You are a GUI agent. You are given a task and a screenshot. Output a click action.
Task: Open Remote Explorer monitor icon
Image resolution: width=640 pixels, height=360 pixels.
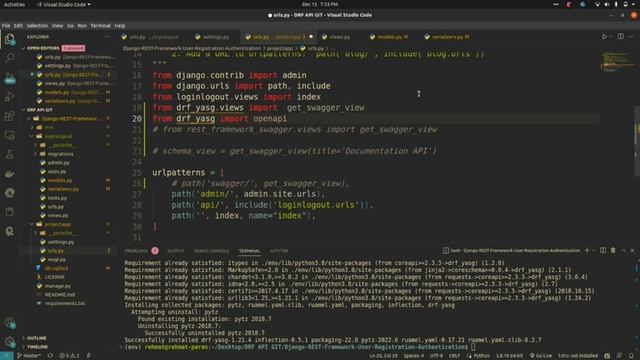pos(9,135)
